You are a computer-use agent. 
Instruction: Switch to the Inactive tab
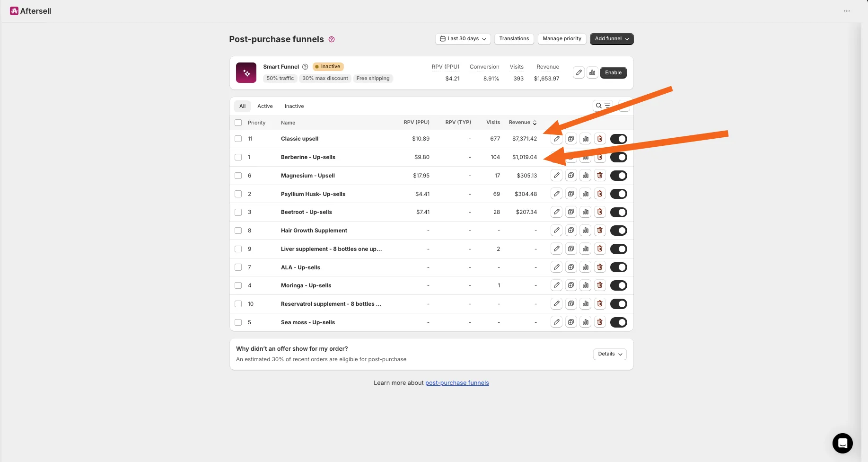pos(294,106)
